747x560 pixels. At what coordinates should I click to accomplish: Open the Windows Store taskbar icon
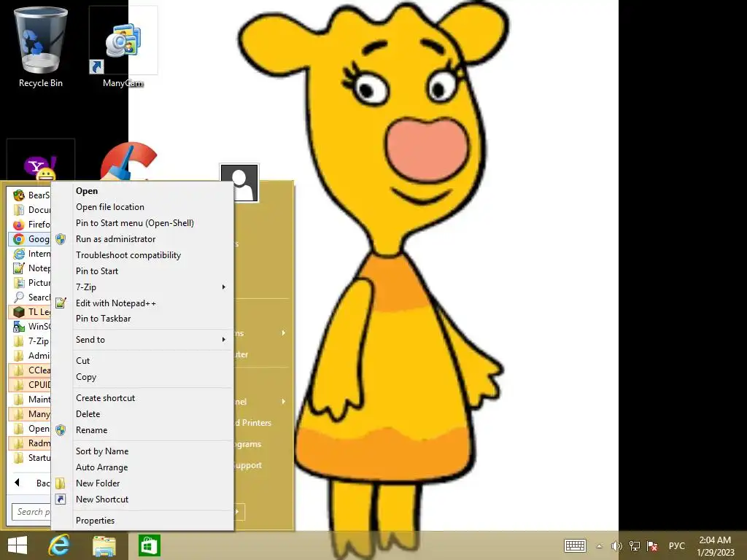click(149, 545)
